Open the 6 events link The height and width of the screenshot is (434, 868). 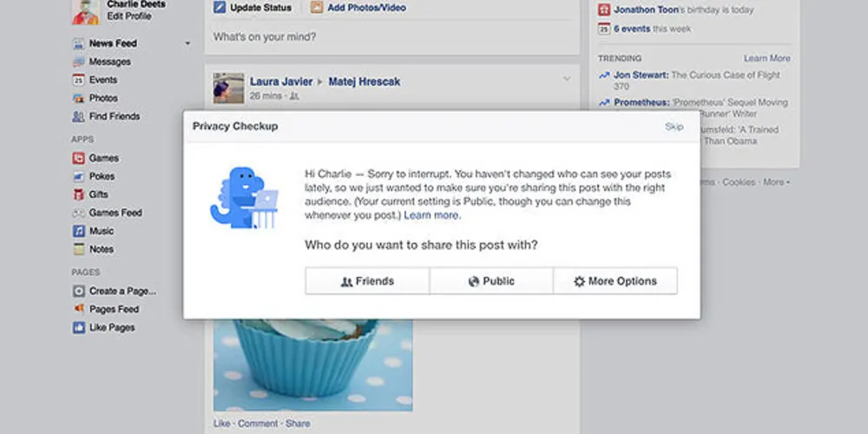point(632,29)
